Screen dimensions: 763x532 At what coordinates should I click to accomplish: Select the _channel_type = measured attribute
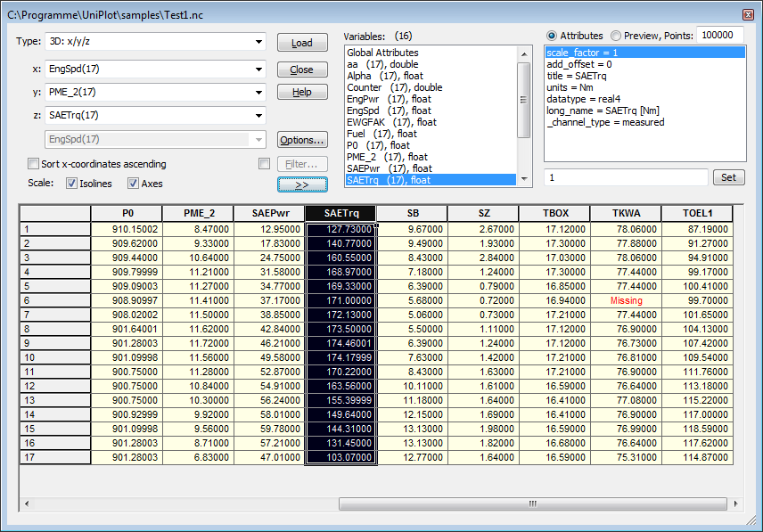pos(644,123)
